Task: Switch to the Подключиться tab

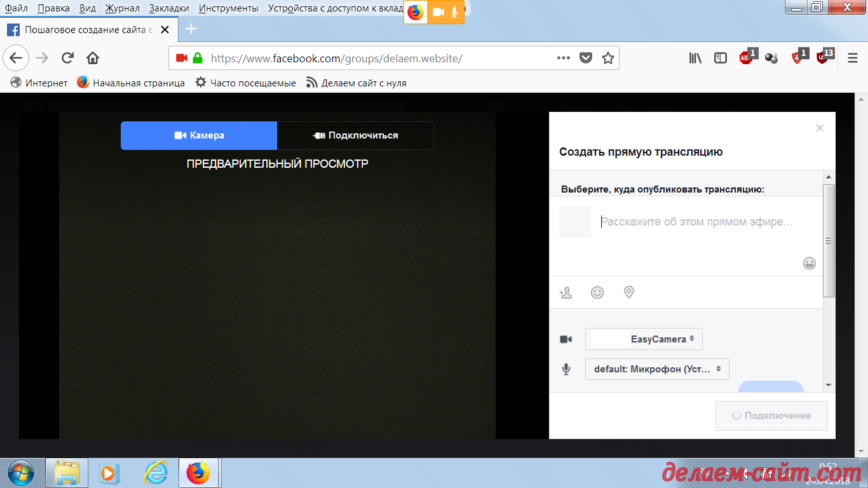Action: pyautogui.click(x=355, y=135)
